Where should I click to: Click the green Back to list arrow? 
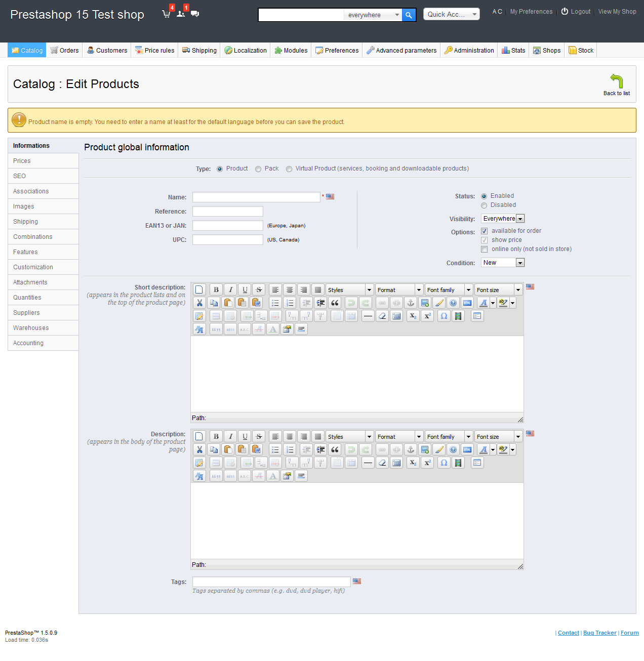click(616, 81)
